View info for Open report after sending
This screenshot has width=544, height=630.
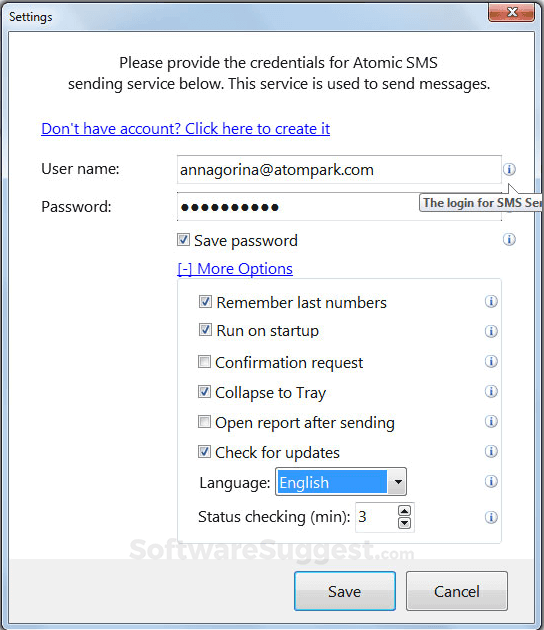point(491,421)
